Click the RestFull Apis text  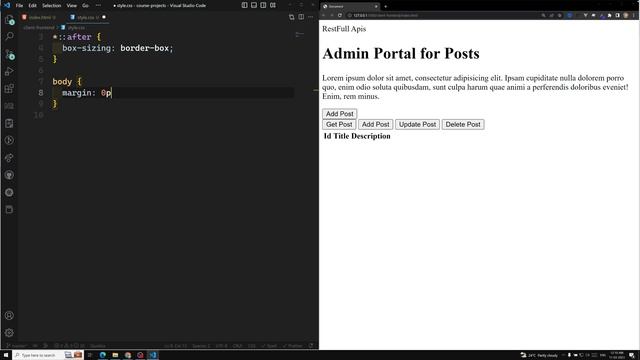(344, 29)
